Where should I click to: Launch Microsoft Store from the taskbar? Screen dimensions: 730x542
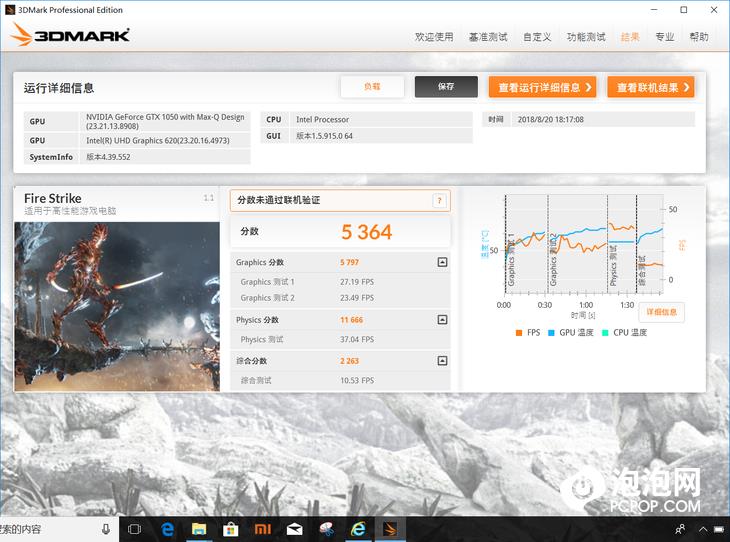230,529
